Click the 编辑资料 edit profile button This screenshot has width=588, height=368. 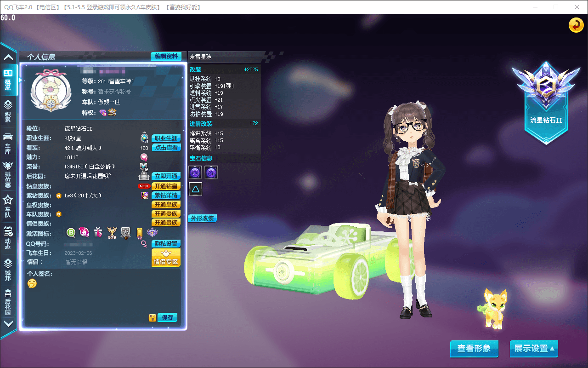tap(166, 56)
